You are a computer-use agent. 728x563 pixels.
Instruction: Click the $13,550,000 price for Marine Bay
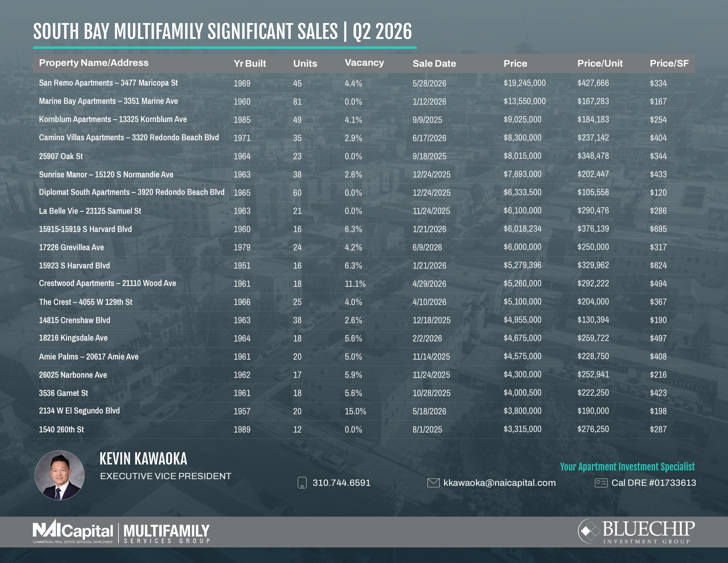525,101
